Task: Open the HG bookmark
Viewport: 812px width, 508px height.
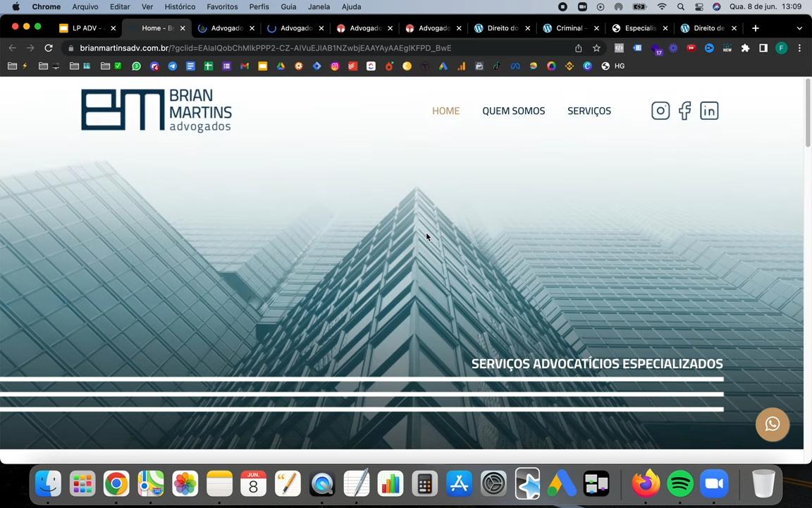Action: 613,66
